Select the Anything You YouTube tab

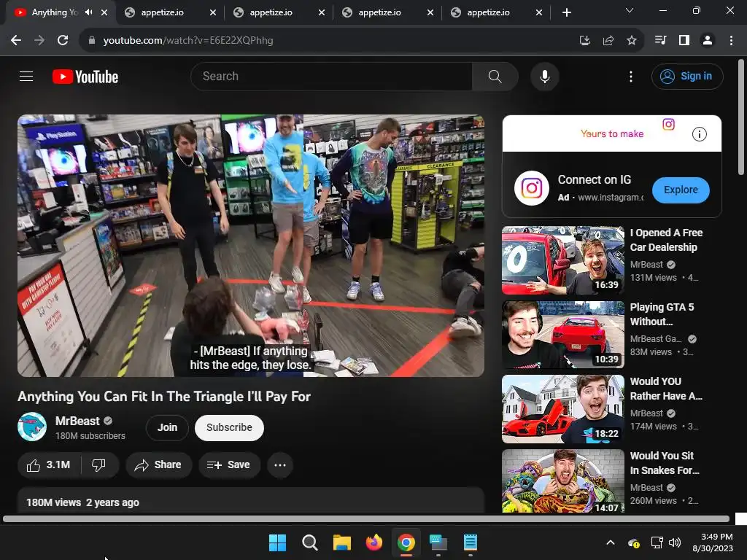(x=53, y=12)
